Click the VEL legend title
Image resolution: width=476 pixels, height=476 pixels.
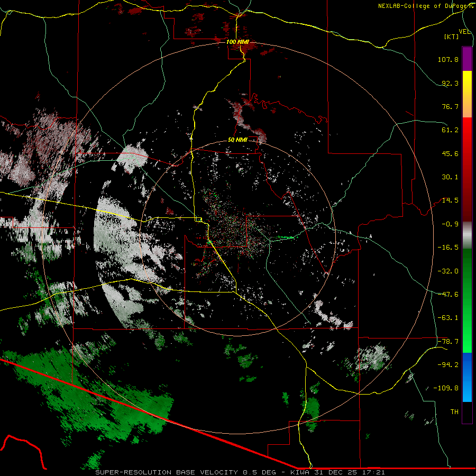[465, 32]
